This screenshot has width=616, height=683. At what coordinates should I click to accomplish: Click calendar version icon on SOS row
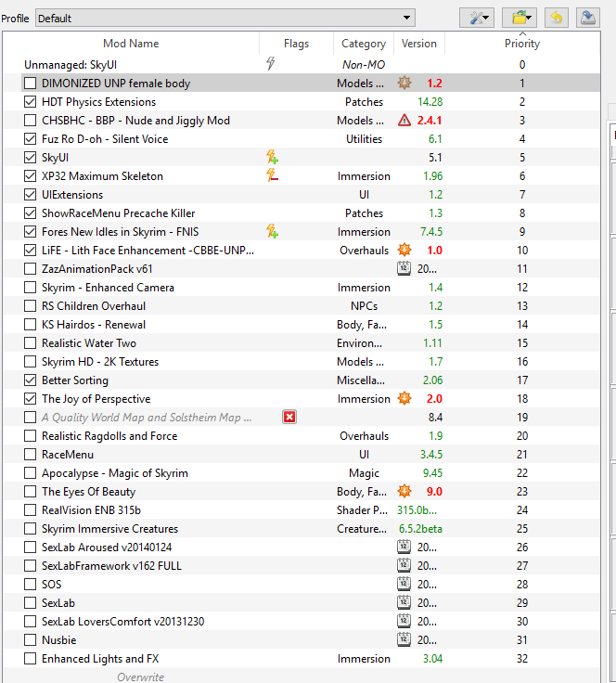[404, 584]
